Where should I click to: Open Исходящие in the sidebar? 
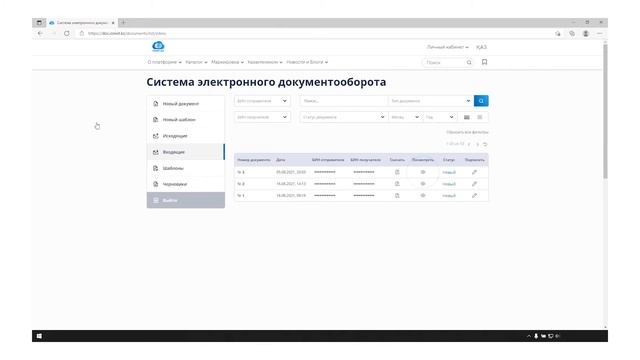186,136
